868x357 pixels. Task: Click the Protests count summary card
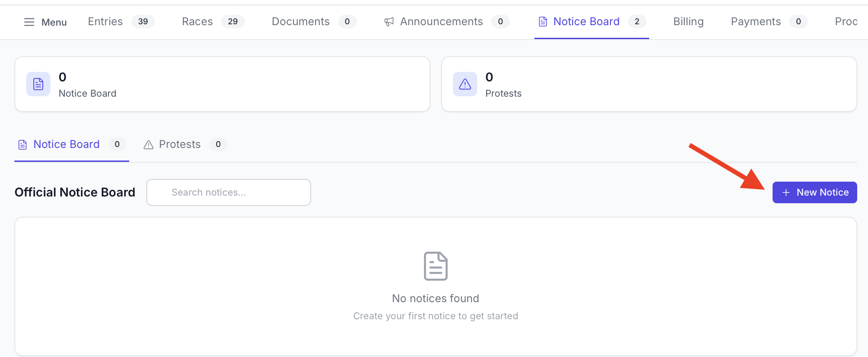pyautogui.click(x=649, y=84)
